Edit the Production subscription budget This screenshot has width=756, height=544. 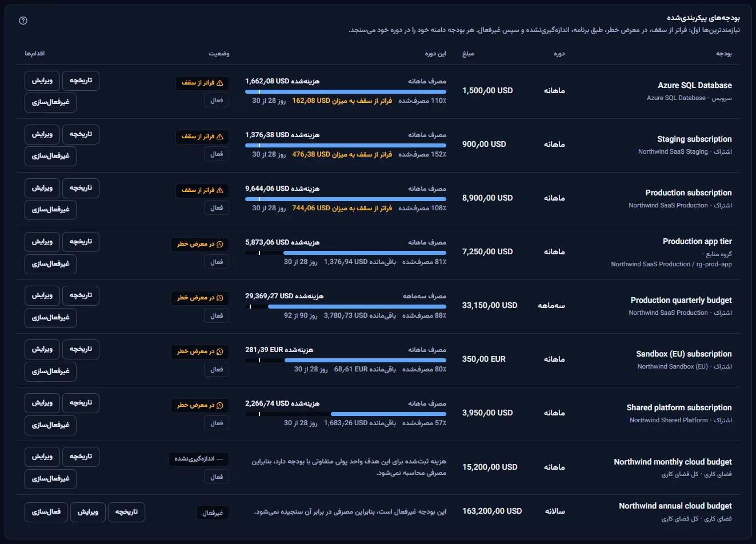pyautogui.click(x=42, y=188)
